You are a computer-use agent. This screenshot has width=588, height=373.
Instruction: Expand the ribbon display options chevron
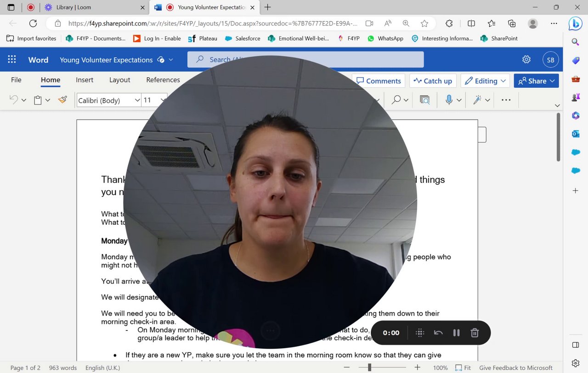coord(557,106)
